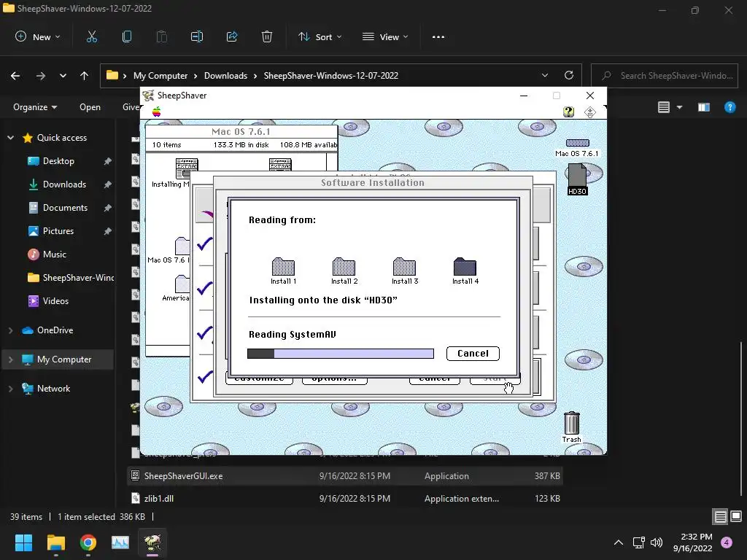Select Documents in Quick access

click(x=65, y=208)
